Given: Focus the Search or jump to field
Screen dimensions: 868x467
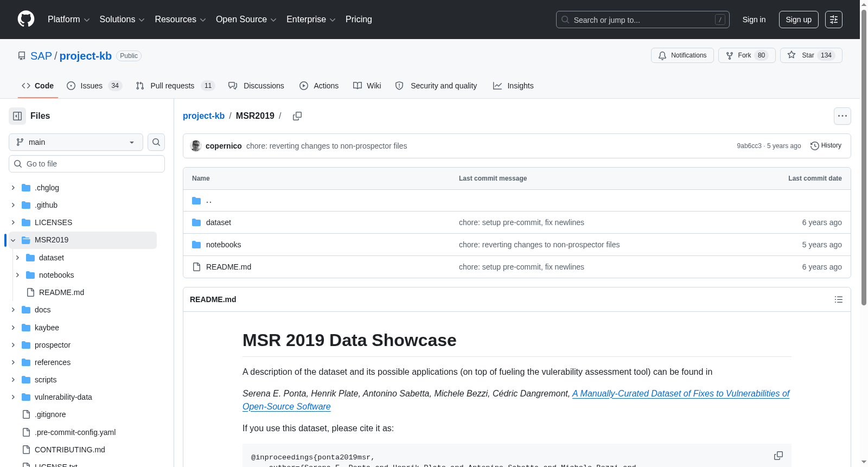Looking at the screenshot, I should [643, 20].
